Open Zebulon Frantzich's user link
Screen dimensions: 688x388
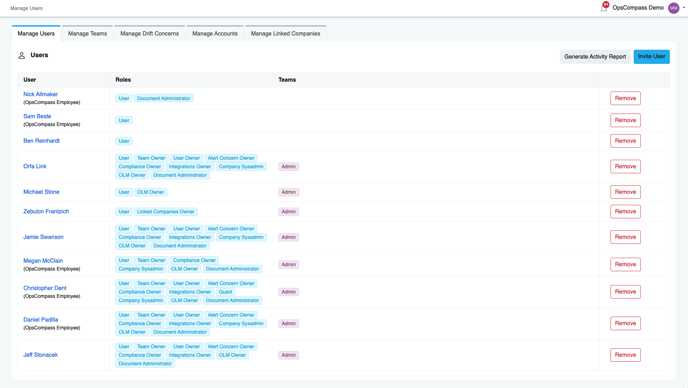[46, 211]
